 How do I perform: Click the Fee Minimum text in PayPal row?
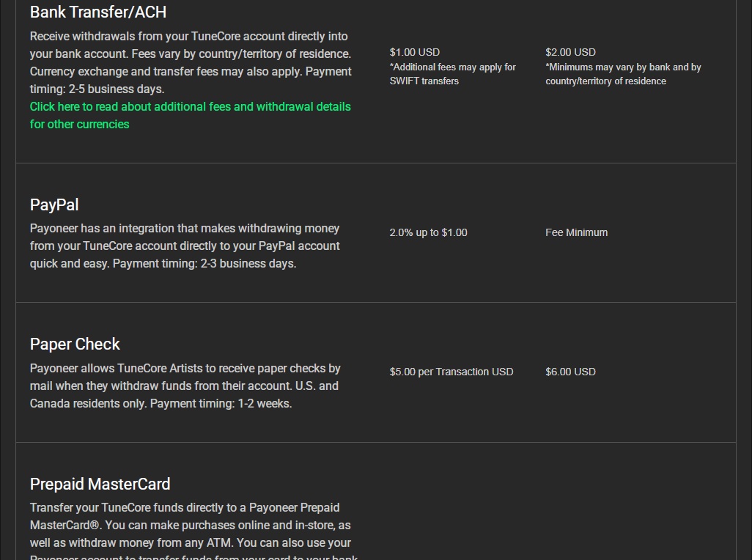(x=576, y=232)
